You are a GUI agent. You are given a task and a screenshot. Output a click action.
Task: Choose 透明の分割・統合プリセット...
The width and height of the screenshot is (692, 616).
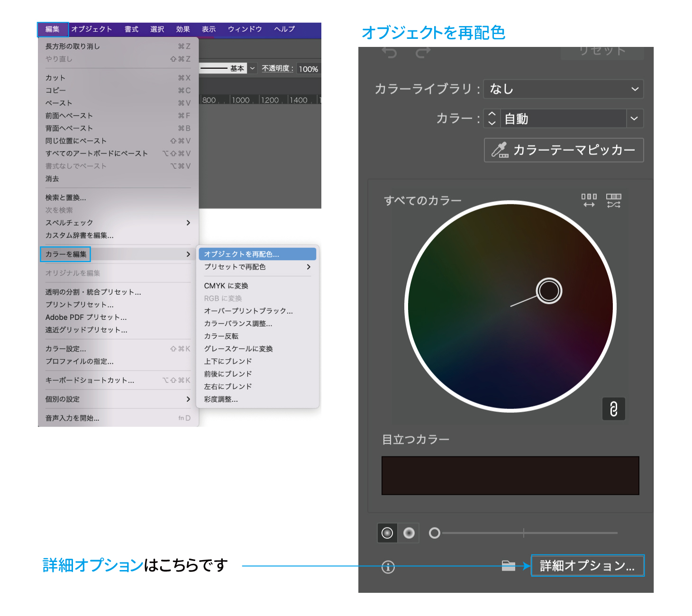click(x=118, y=292)
